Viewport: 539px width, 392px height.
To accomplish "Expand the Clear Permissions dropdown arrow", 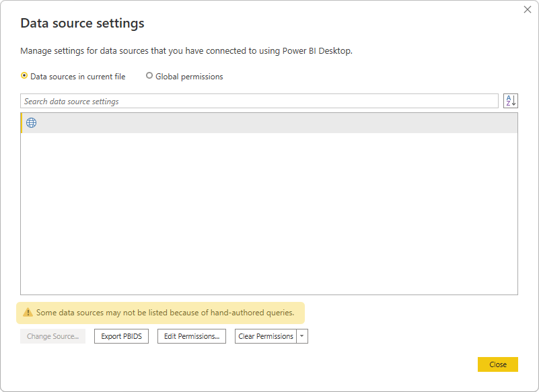I will pos(302,336).
